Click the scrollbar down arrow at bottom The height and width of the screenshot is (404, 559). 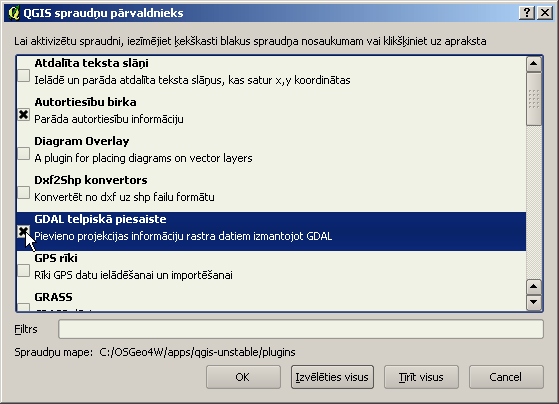534,302
